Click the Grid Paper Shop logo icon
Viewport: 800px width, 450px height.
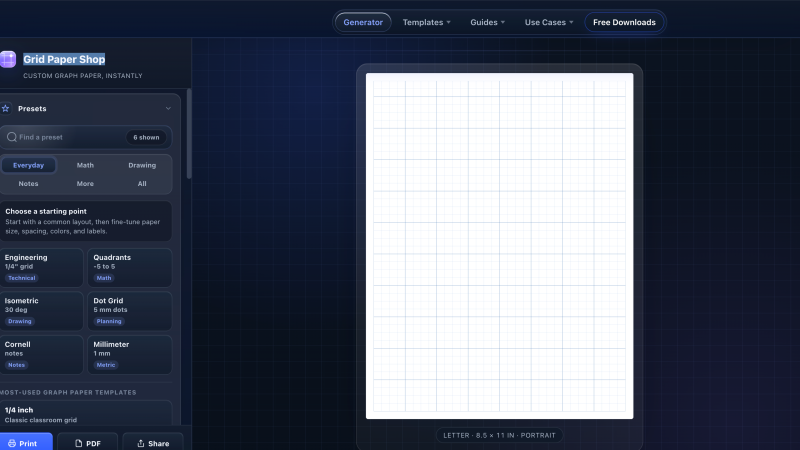click(8, 59)
